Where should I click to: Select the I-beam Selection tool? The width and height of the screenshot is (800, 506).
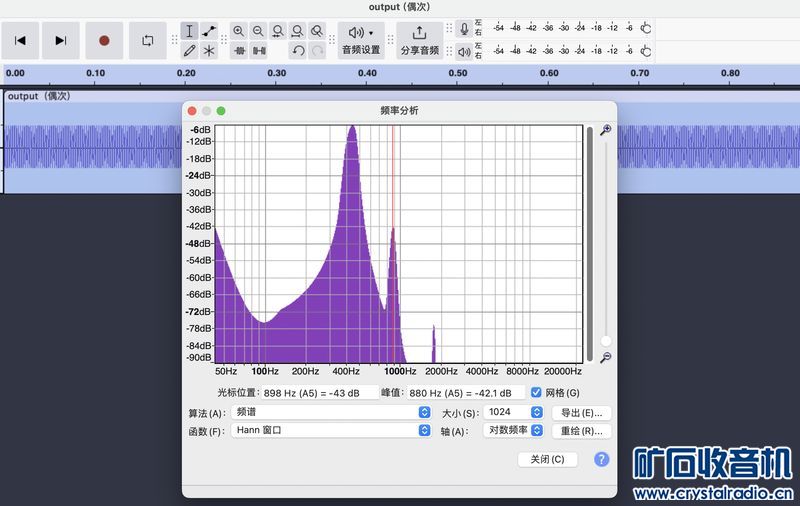[x=190, y=31]
